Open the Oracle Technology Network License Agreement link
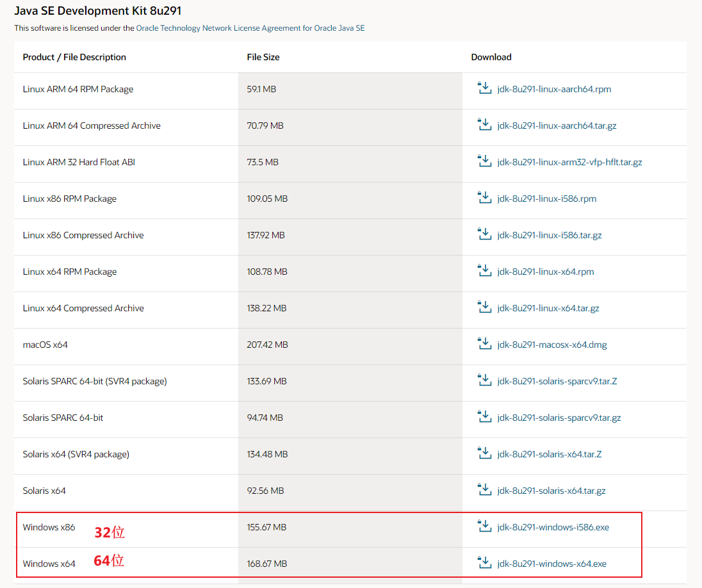Viewport: 702px width, 588px height. [x=250, y=28]
